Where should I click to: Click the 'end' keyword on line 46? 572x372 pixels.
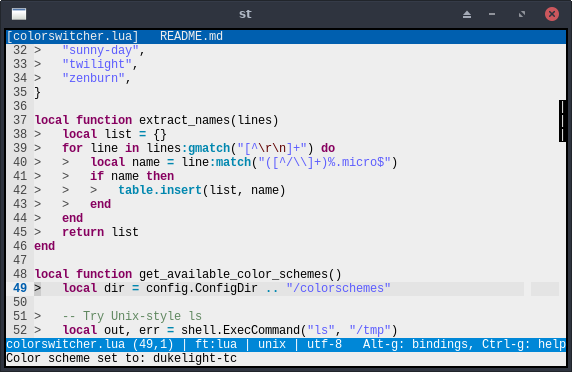click(x=45, y=246)
